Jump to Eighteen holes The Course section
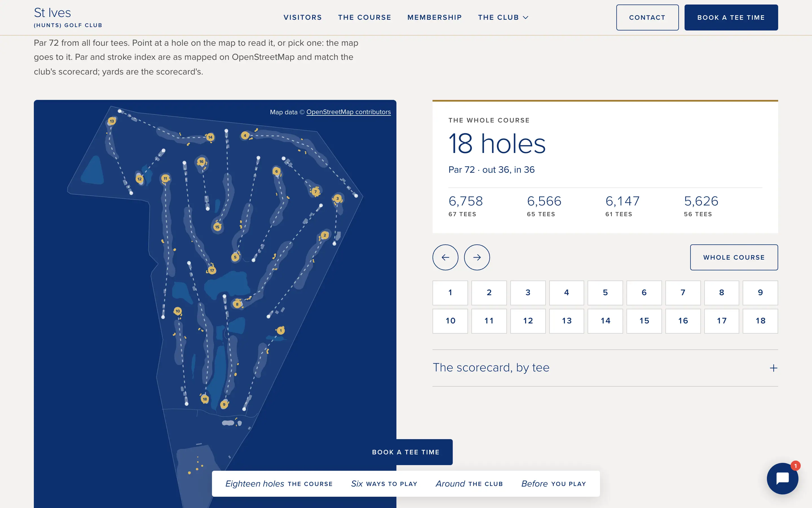Screen dimensions: 812x508 pyautogui.click(x=279, y=484)
